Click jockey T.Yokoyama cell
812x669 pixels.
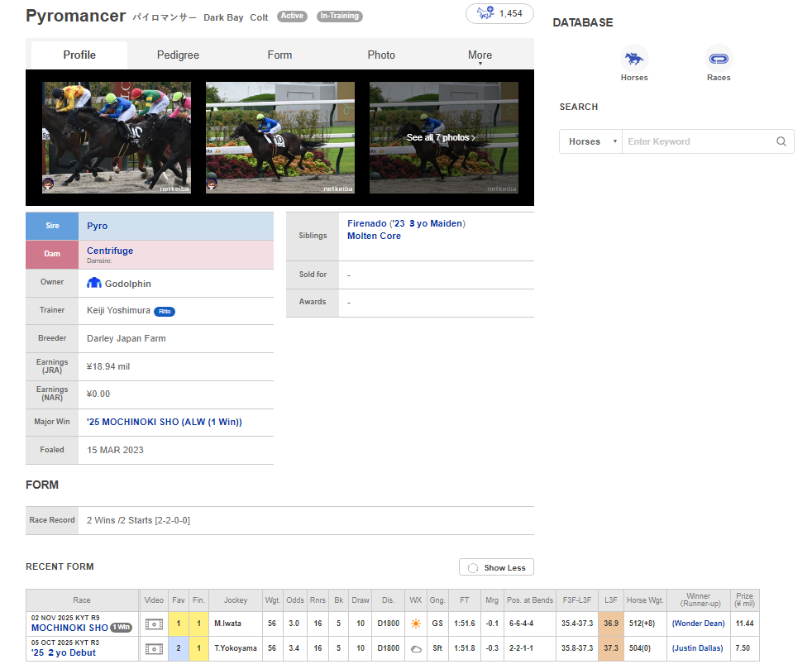coord(236,648)
